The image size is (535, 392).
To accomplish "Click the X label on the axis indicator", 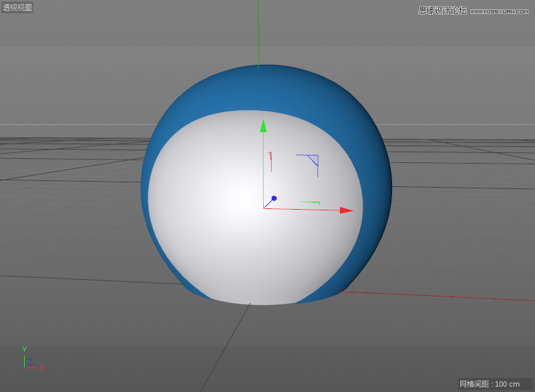I will pos(41,368).
